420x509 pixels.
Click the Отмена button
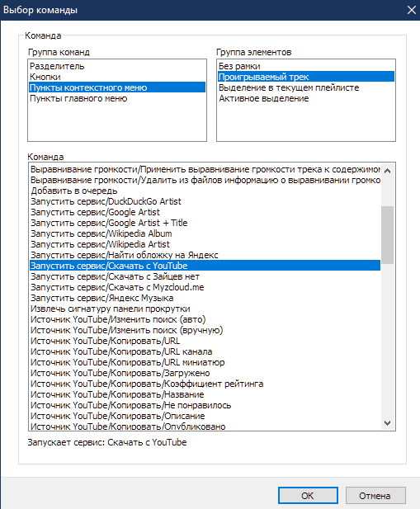(x=375, y=495)
